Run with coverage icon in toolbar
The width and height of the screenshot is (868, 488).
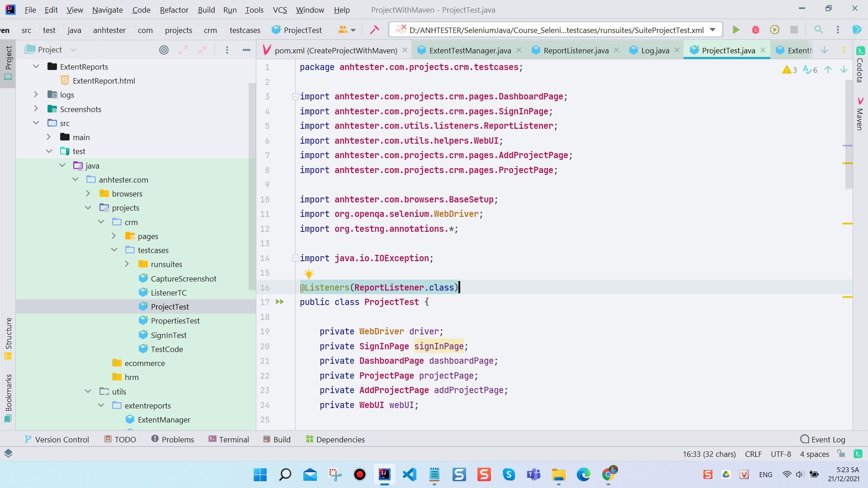click(774, 30)
